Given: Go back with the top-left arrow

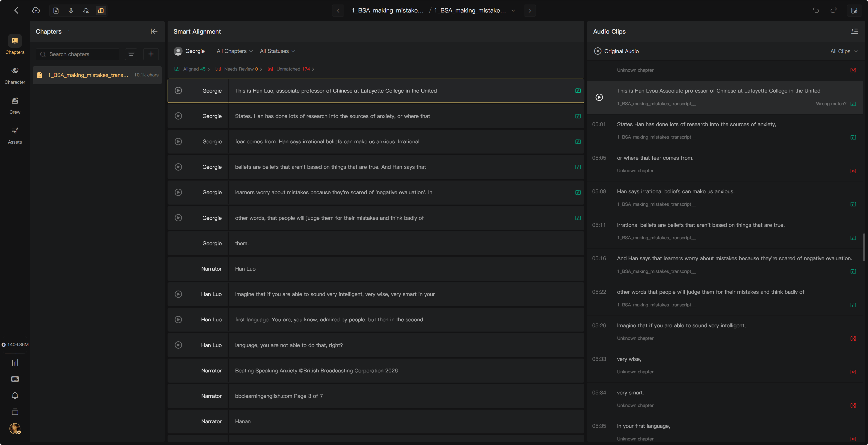Looking at the screenshot, I should coord(16,10).
